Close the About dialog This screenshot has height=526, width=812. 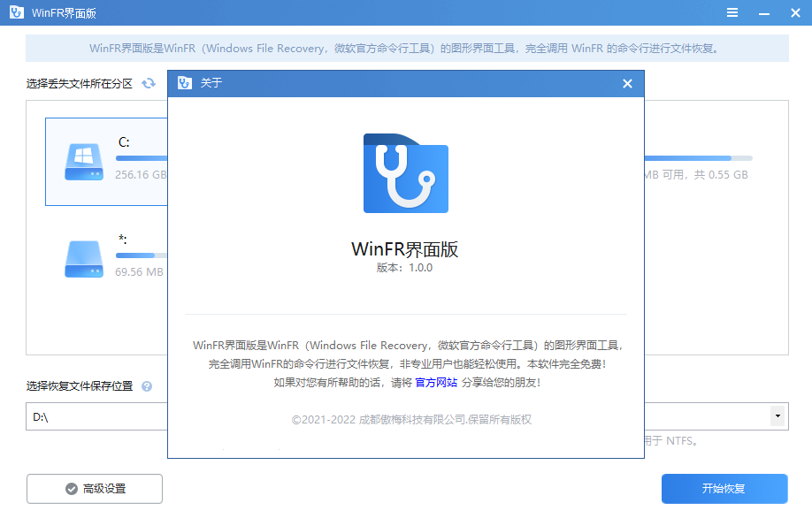tap(627, 83)
